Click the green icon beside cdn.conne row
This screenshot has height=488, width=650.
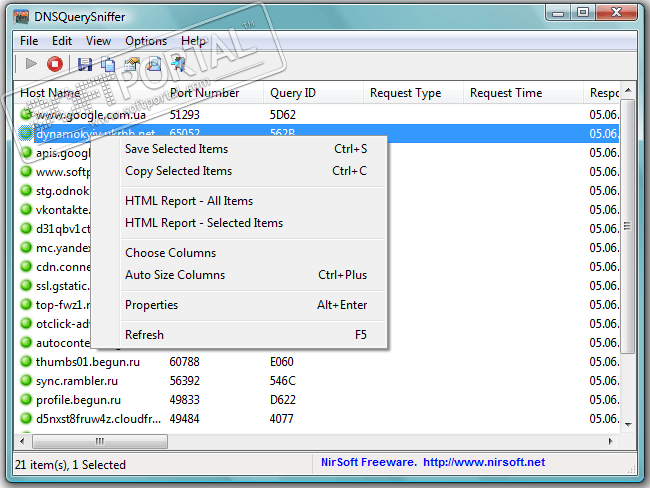(26, 266)
